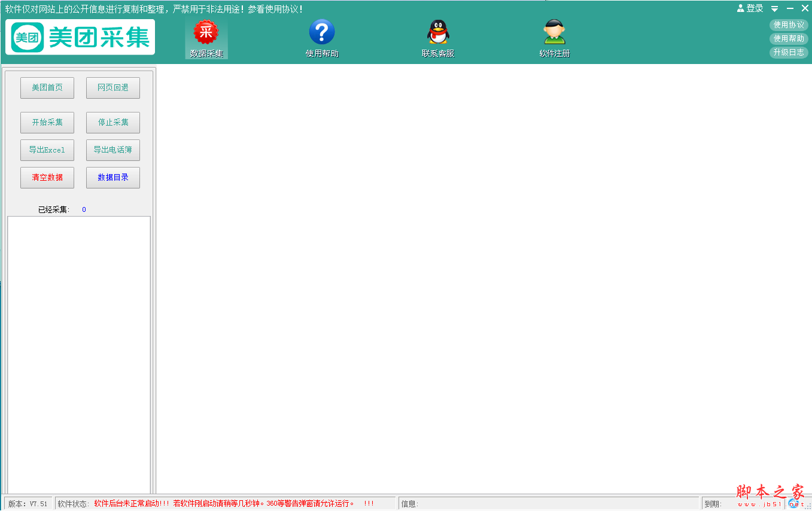Viewport: 812px width, 511px height.
Task: Click the empty collected-data list box
Action: [79, 355]
